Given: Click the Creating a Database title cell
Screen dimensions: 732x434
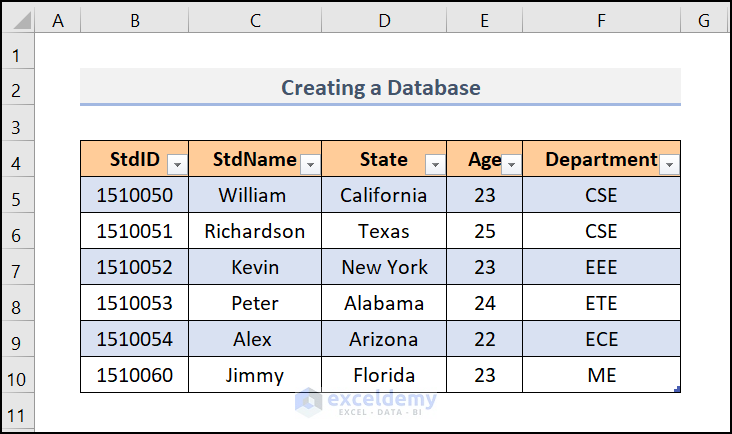Looking at the screenshot, I should tap(380, 88).
